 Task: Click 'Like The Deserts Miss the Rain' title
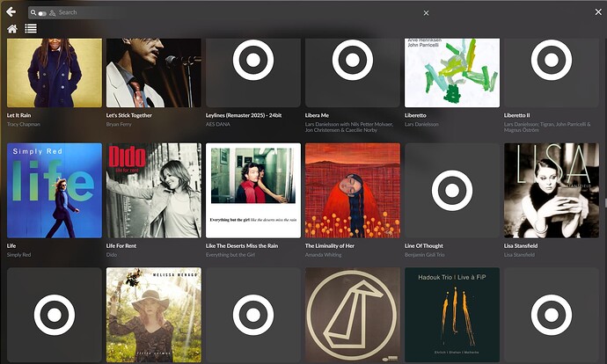point(242,245)
